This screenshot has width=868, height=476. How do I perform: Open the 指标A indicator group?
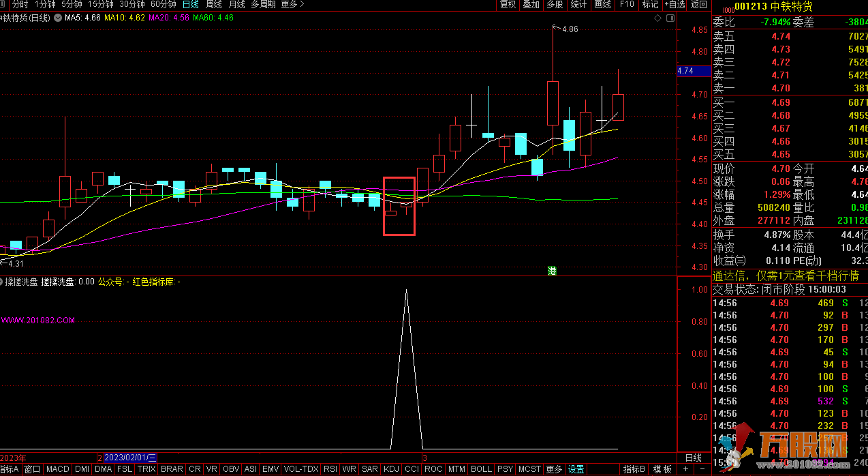10,469
